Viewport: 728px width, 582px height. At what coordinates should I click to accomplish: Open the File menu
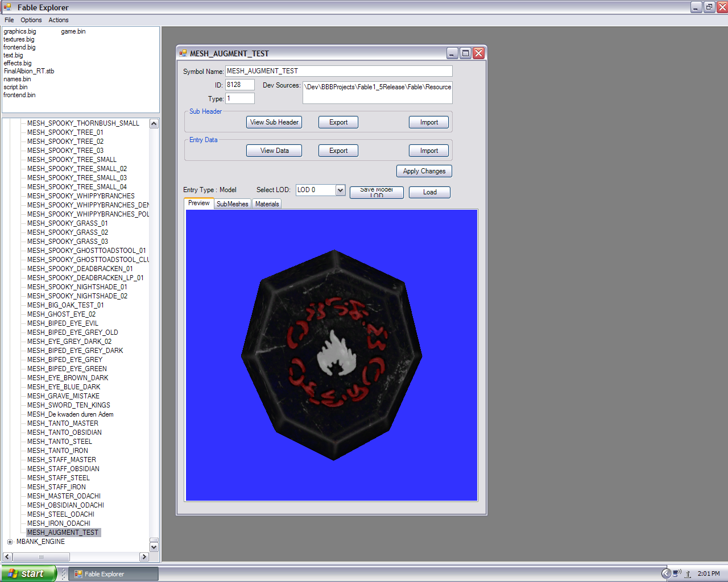pos(9,20)
